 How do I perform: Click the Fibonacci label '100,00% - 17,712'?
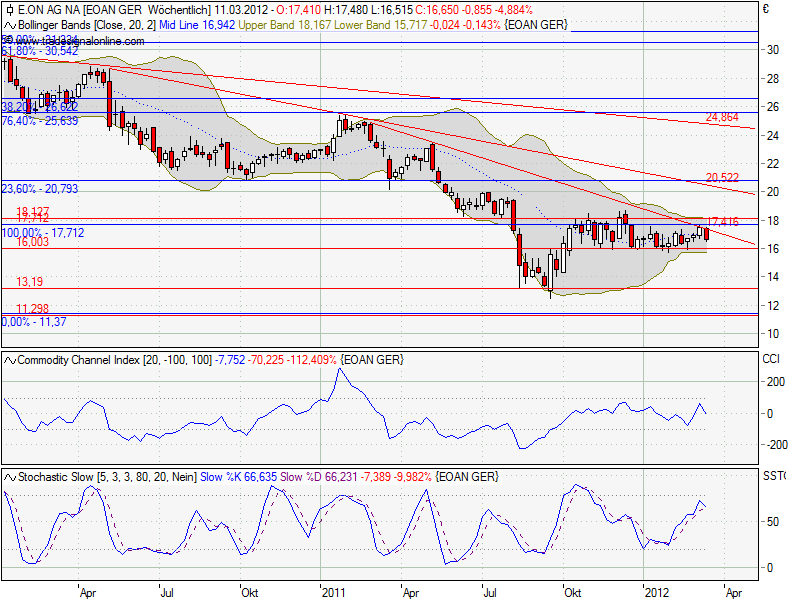click(x=43, y=233)
